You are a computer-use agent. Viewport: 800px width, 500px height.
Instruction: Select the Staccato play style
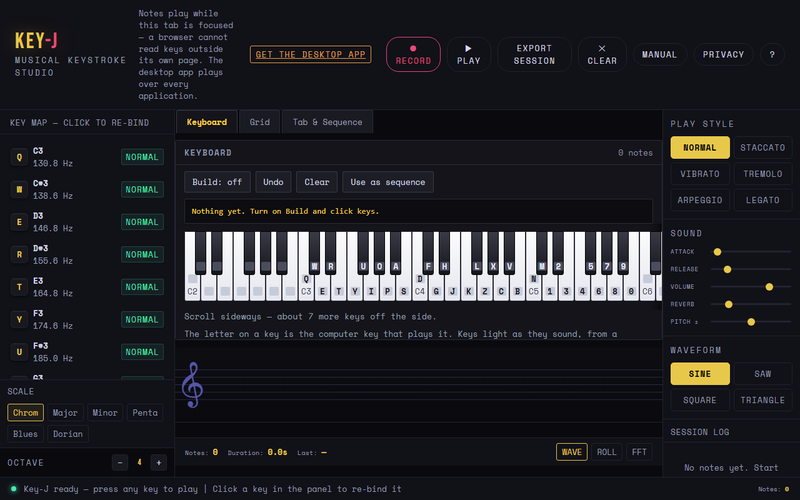point(763,147)
